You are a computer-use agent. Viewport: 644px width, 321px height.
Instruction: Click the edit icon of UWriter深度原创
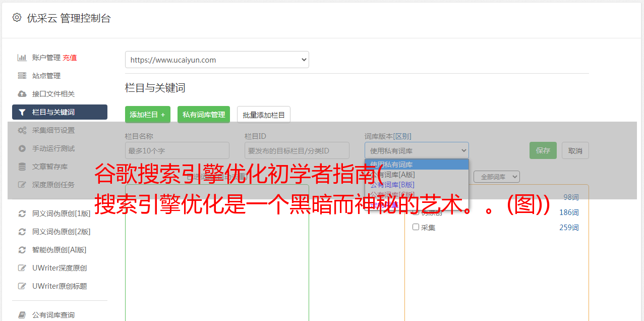point(22,268)
